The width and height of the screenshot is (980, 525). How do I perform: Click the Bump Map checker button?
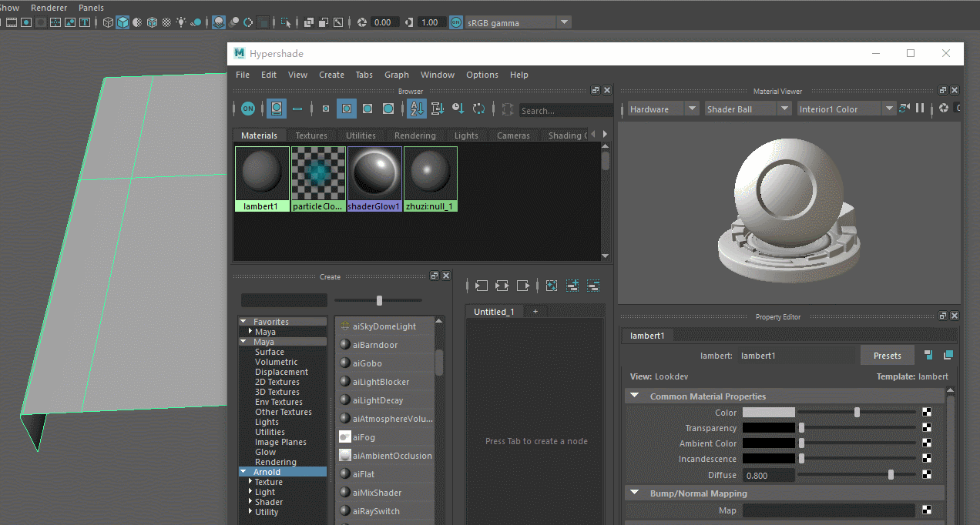pos(928,510)
